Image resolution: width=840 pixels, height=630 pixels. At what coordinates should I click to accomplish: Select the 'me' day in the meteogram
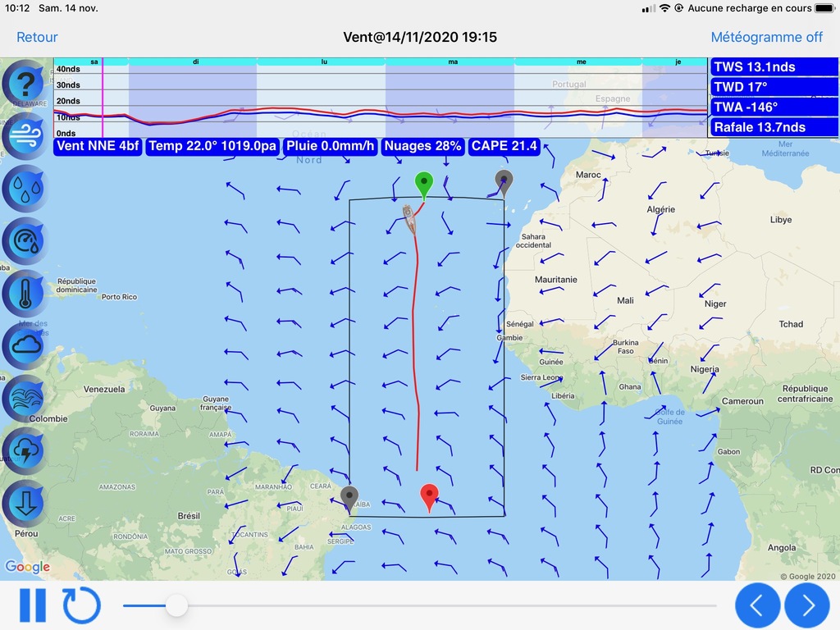(x=582, y=62)
